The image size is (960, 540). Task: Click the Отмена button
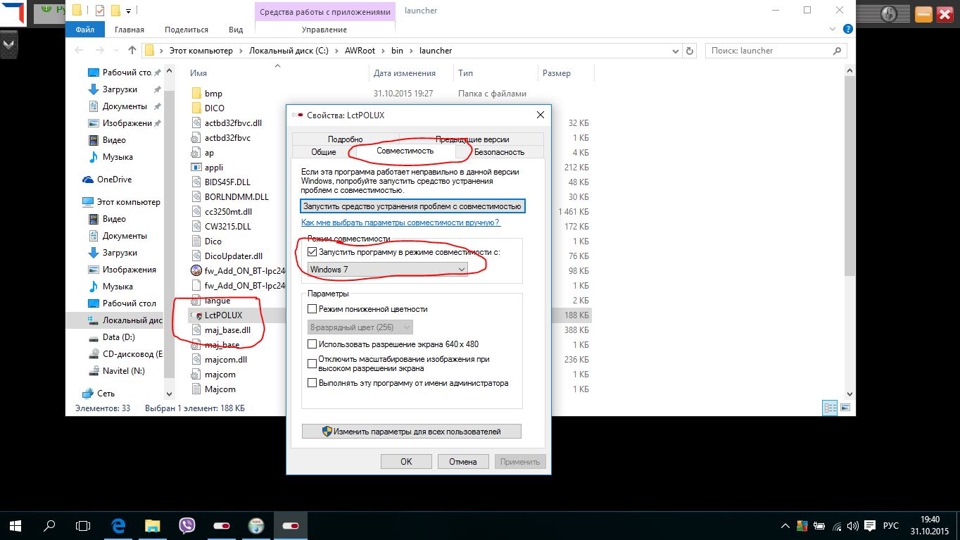point(463,462)
